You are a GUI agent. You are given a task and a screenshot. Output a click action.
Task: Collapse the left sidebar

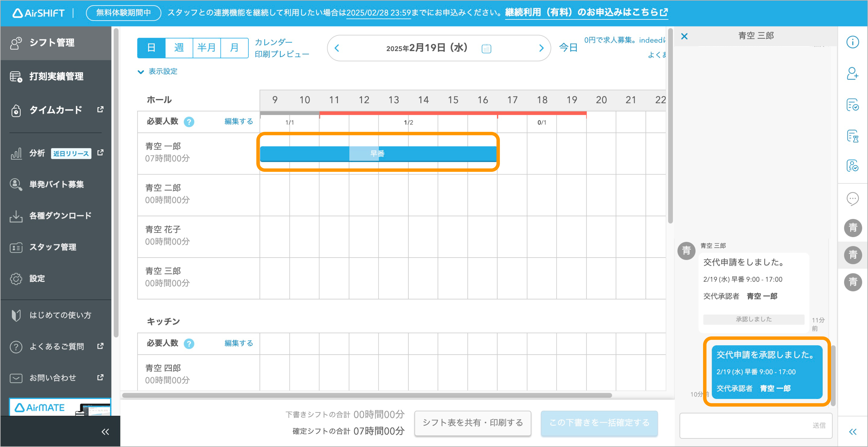105,431
